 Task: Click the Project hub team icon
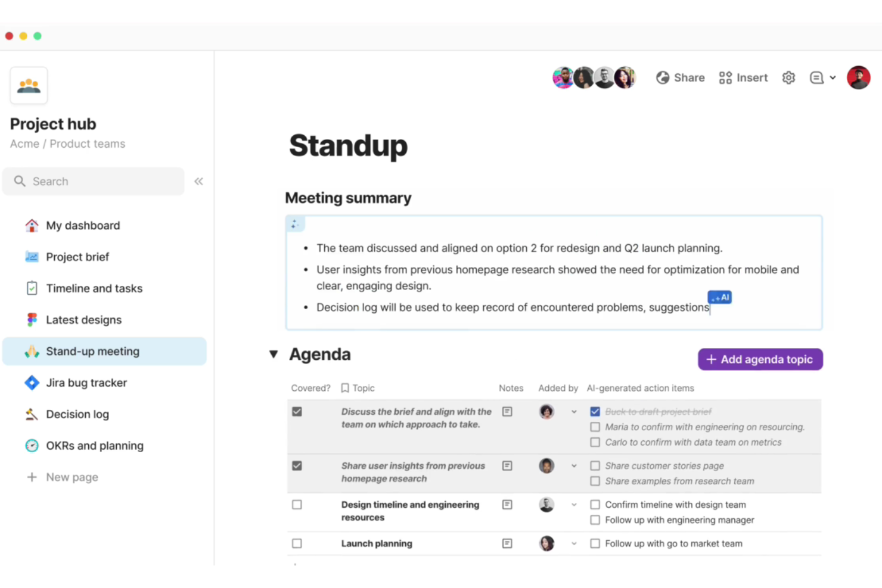[x=29, y=86]
